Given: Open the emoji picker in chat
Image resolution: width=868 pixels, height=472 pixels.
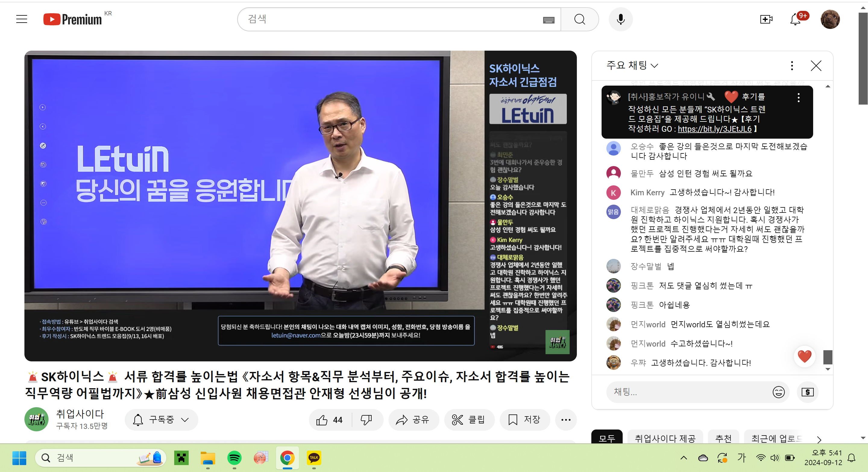Looking at the screenshot, I should (778, 392).
